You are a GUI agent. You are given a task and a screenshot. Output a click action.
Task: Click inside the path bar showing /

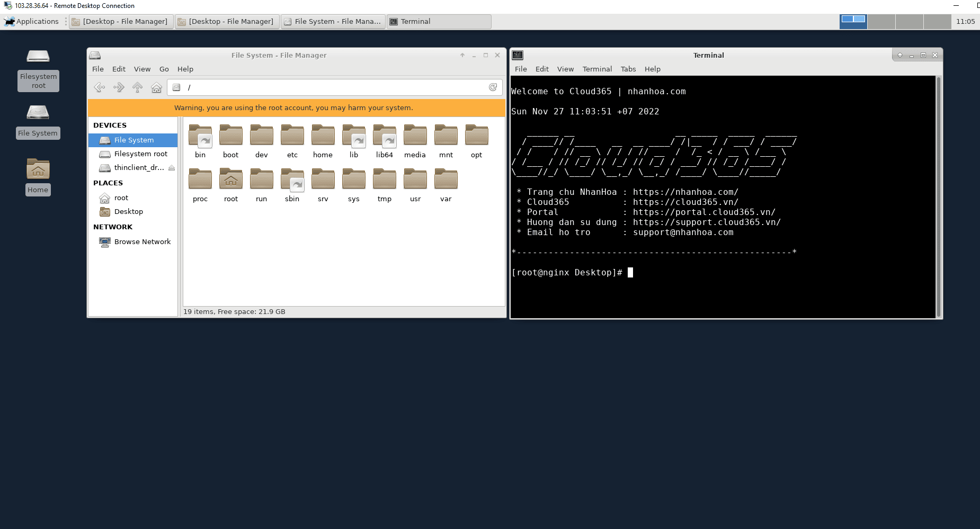[318, 87]
